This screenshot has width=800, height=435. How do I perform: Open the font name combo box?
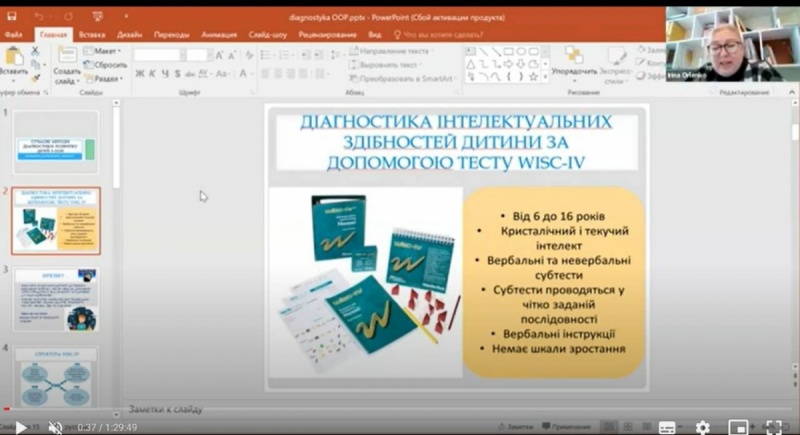[x=157, y=54]
